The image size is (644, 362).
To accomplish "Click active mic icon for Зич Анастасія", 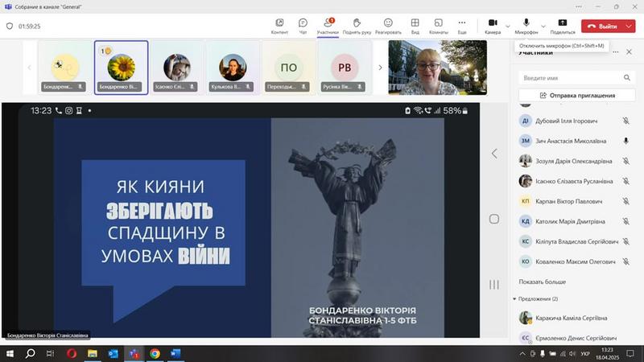I will coord(626,141).
